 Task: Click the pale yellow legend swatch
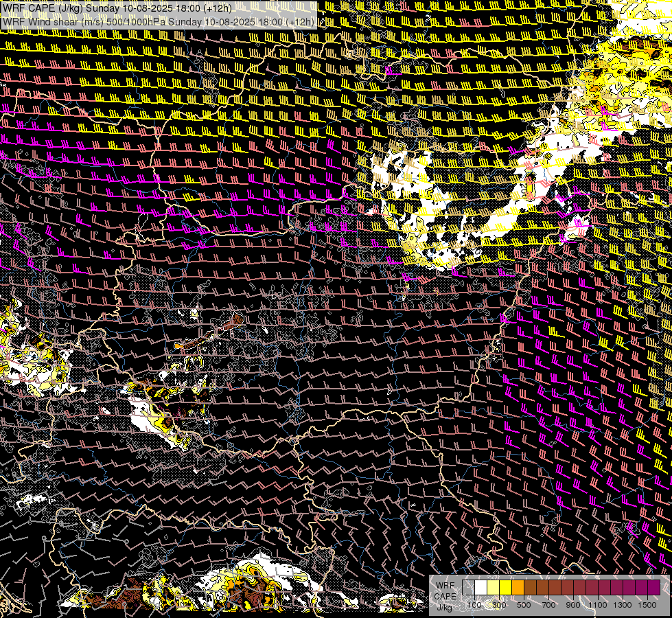(x=494, y=587)
